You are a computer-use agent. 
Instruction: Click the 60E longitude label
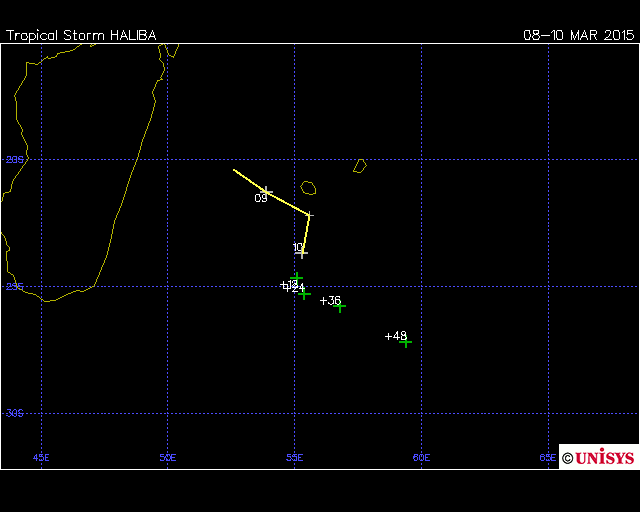click(421, 458)
